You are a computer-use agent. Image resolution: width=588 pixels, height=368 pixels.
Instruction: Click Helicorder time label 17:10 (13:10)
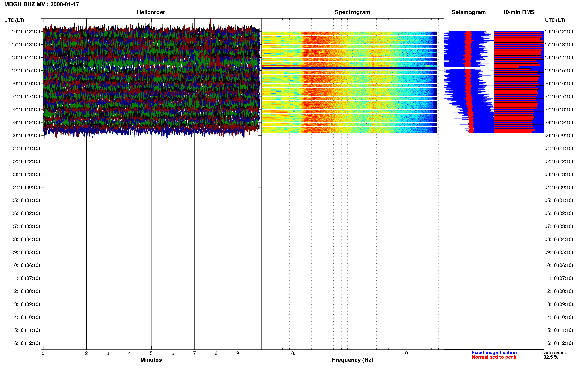coord(26,45)
